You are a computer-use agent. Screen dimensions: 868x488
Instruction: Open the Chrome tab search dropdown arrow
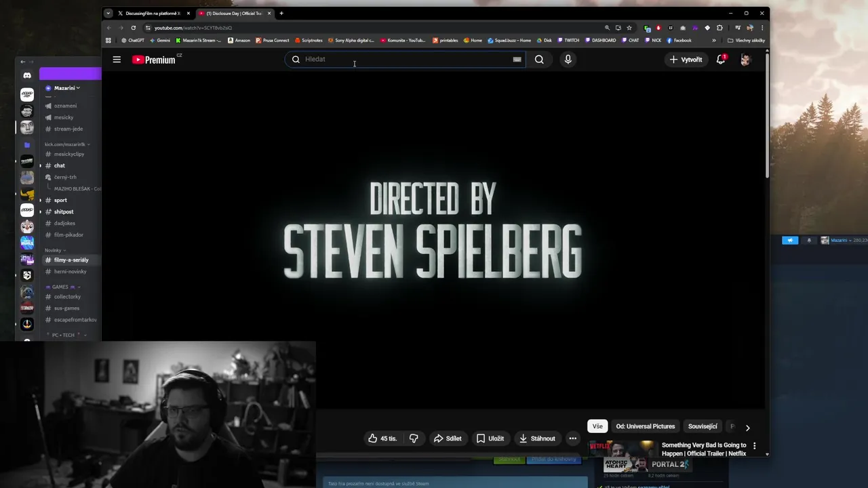(x=108, y=13)
